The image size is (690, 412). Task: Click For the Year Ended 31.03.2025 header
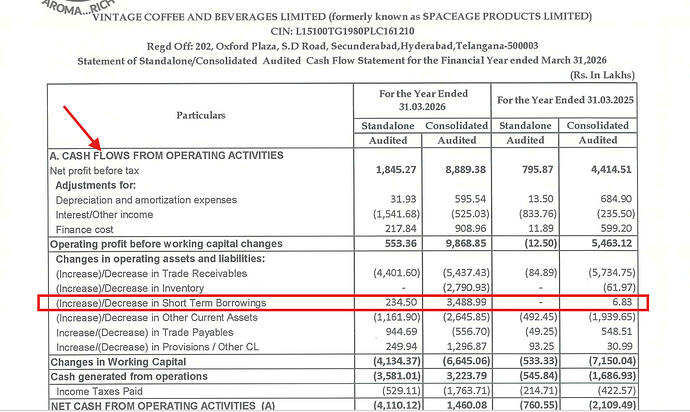click(x=565, y=100)
